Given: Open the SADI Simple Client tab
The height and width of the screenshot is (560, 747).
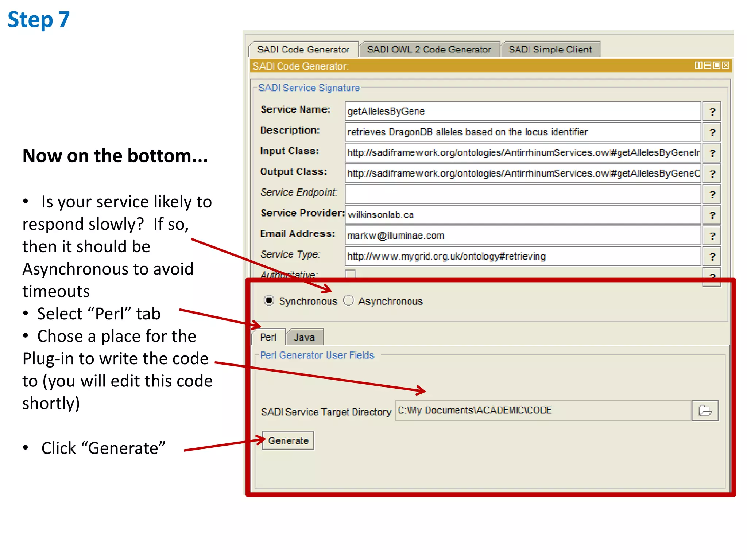Looking at the screenshot, I should 550,49.
